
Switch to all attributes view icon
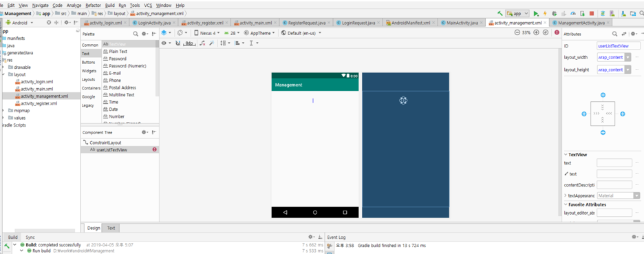point(624,34)
